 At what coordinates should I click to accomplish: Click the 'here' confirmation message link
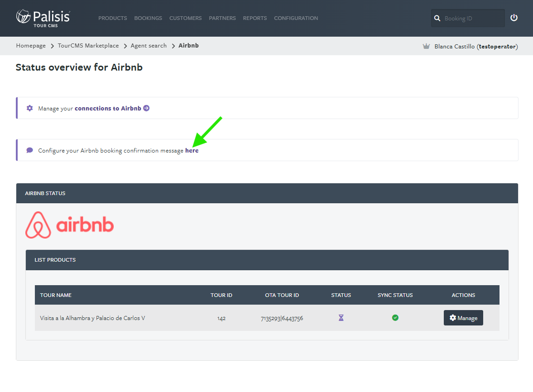coord(192,150)
